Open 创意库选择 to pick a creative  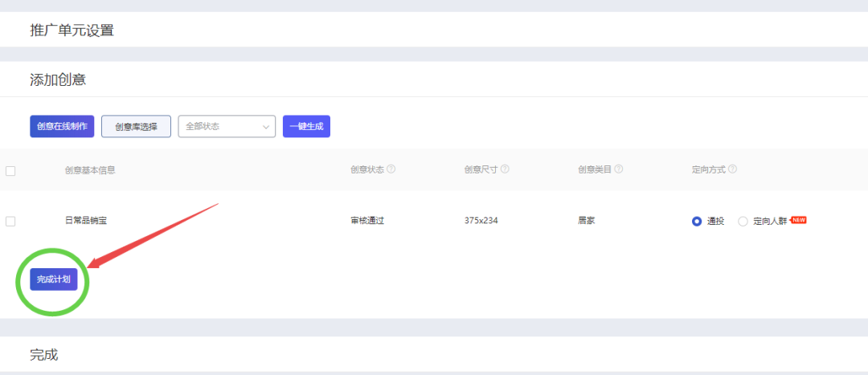pyautogui.click(x=136, y=126)
